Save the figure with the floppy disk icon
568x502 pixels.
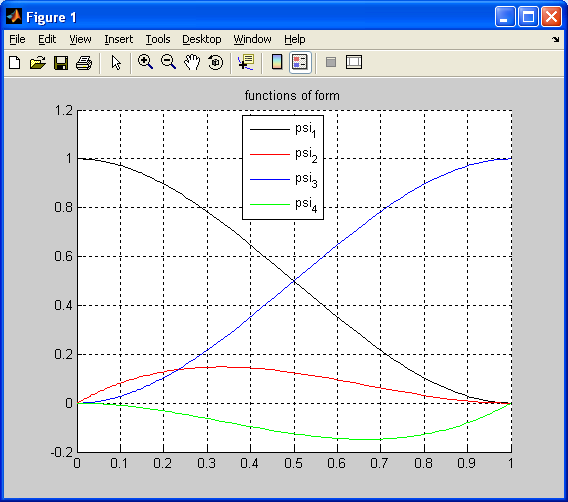61,63
